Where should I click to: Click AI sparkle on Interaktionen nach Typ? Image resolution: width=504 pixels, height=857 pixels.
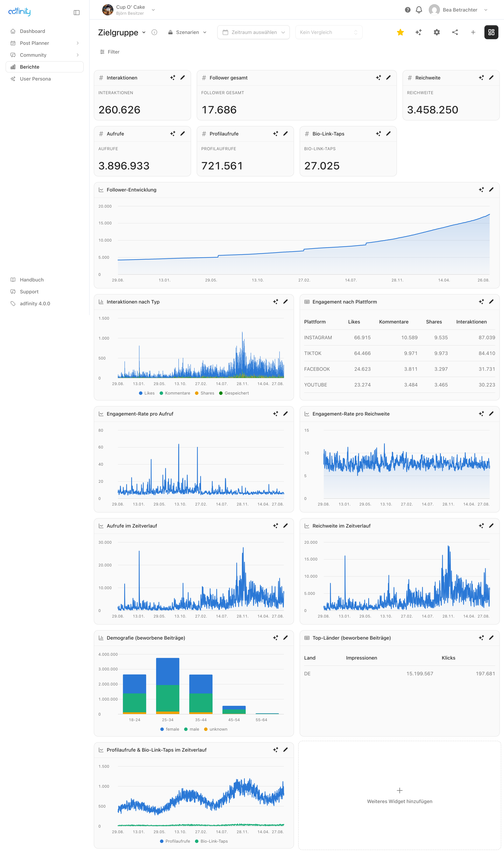[x=275, y=302]
